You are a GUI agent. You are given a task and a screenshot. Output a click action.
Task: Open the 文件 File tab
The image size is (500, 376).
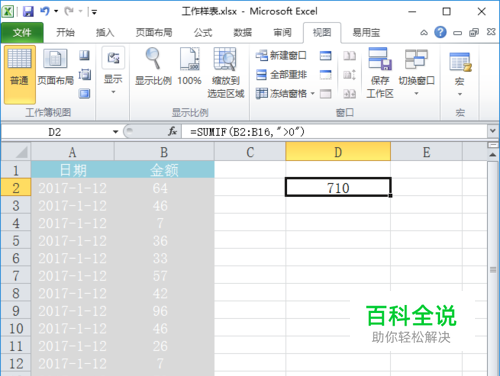[22, 33]
